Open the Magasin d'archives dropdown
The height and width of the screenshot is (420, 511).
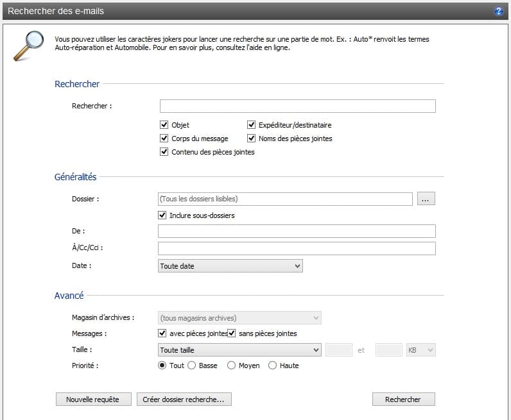(239, 318)
